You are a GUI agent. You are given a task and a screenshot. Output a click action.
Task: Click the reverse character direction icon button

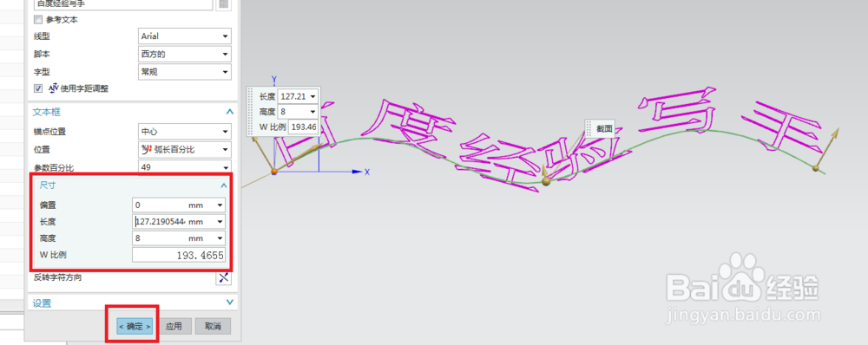pyautogui.click(x=224, y=278)
